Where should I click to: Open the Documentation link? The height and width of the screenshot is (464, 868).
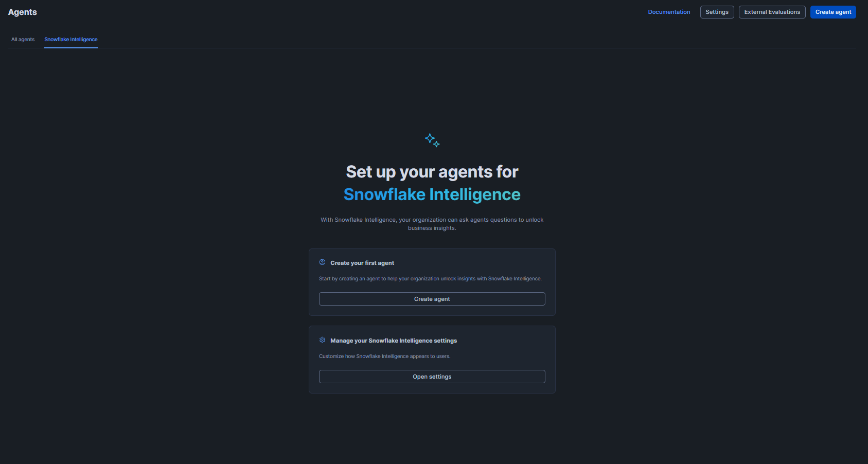point(669,12)
